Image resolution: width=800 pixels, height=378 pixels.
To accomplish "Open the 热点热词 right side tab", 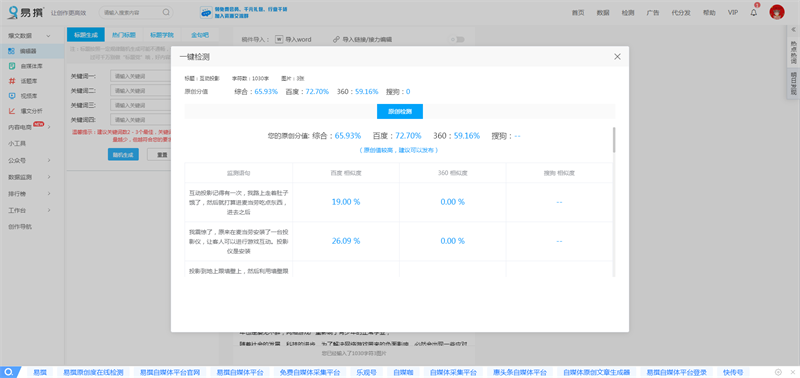I will [x=793, y=52].
